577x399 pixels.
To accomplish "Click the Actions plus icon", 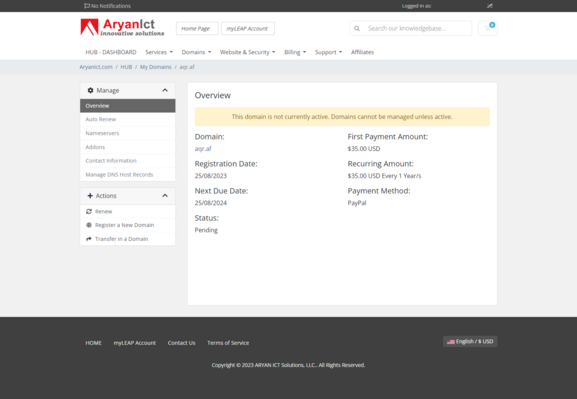I will (x=90, y=195).
